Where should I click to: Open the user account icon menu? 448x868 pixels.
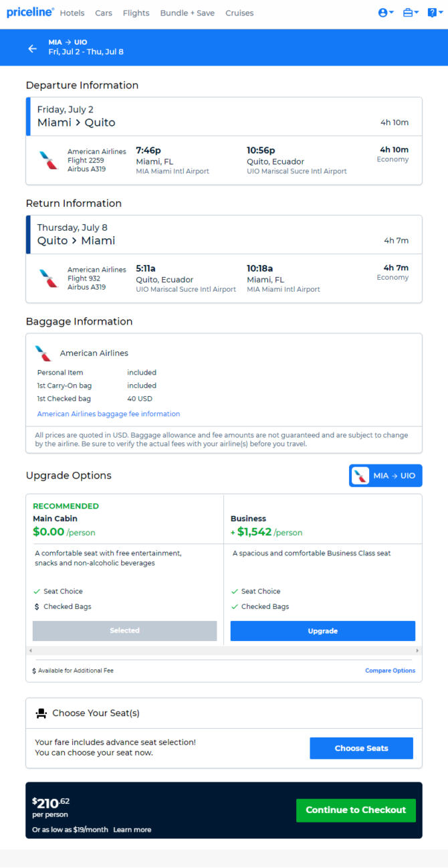[x=386, y=13]
